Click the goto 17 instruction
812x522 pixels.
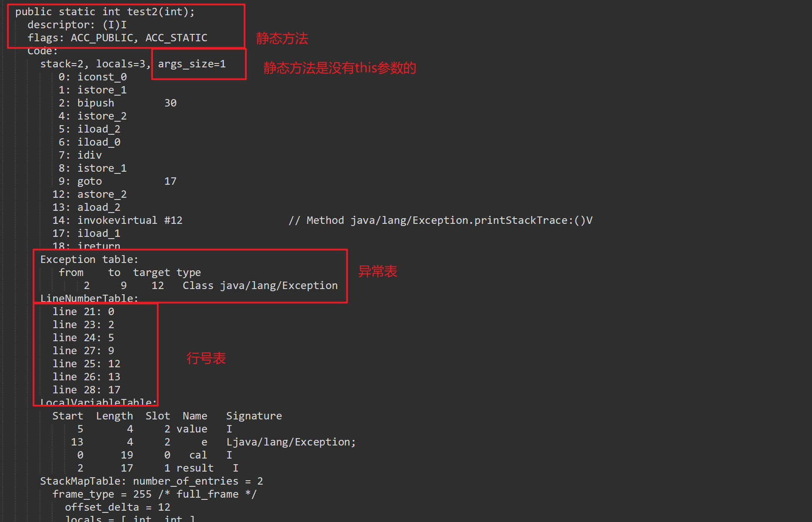coord(117,181)
